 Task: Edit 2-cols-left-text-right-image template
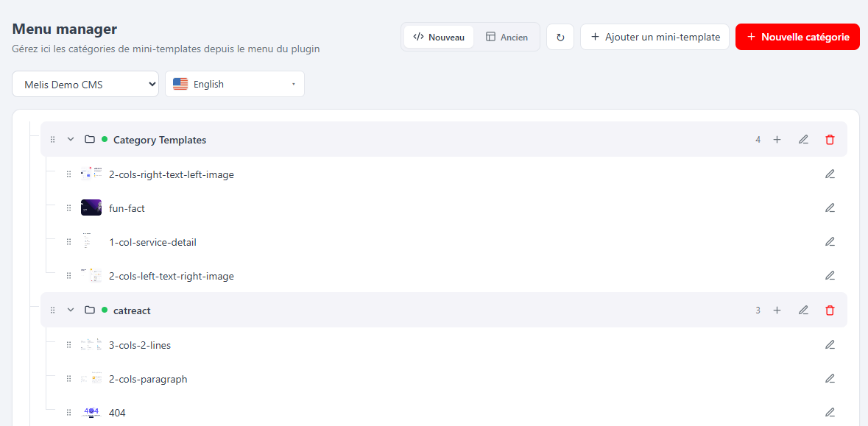830,275
